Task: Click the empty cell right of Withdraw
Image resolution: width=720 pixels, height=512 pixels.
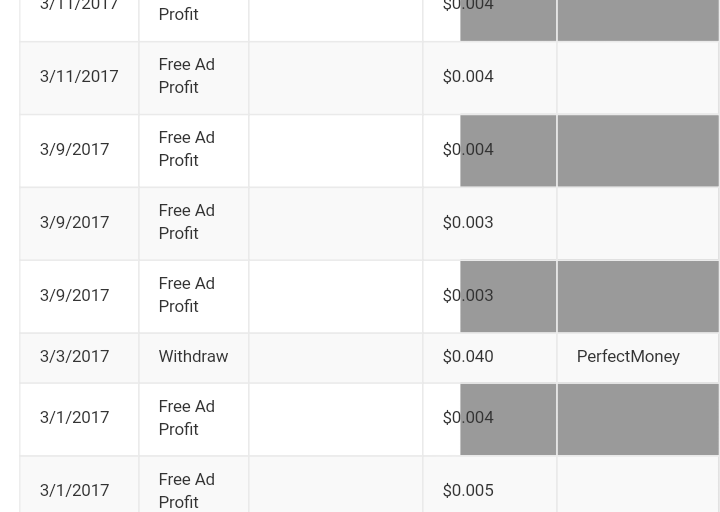Action: pos(335,358)
